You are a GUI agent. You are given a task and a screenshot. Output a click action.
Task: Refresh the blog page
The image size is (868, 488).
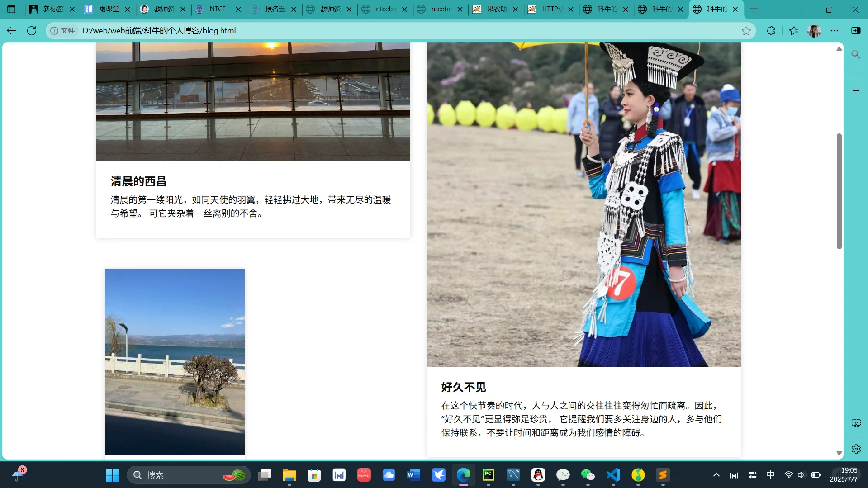[x=32, y=31]
